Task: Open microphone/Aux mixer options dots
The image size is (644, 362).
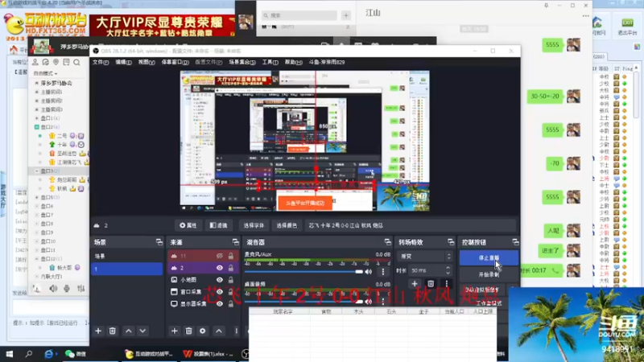Action: [383, 272]
